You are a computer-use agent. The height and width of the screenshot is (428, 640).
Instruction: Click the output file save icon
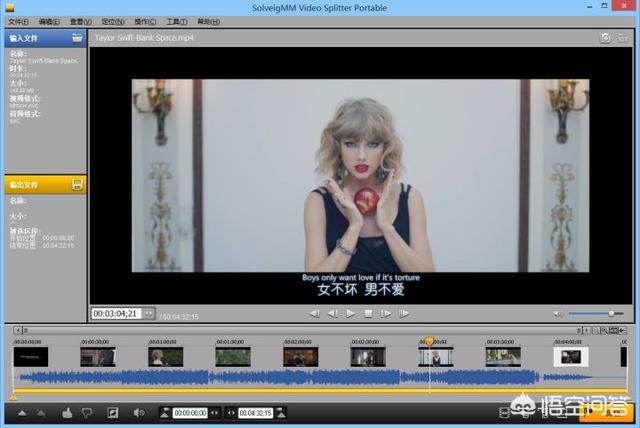point(76,185)
